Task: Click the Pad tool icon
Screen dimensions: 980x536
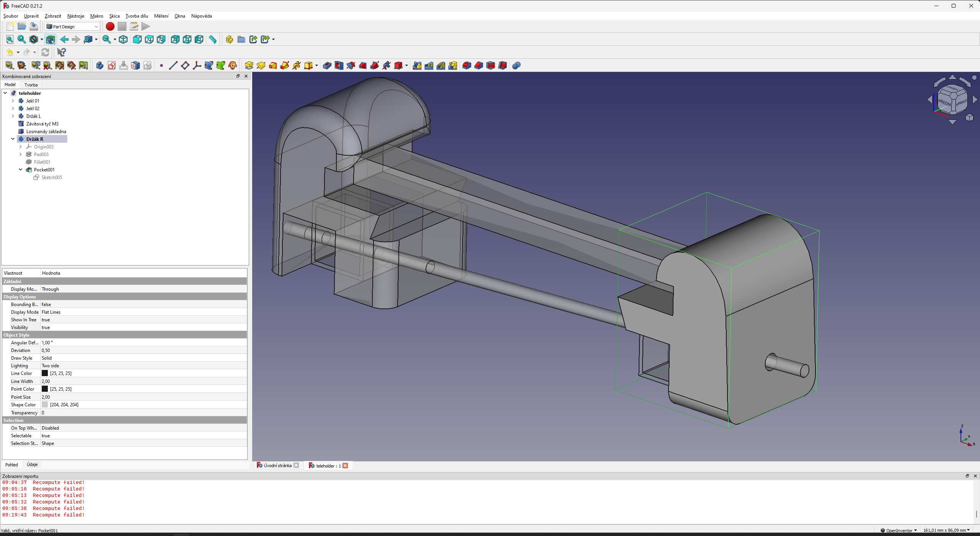Action: tap(249, 66)
